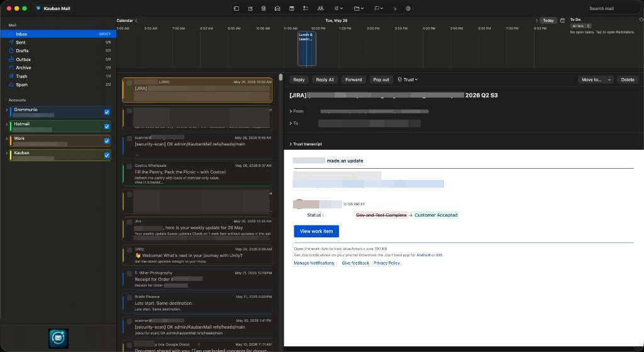Open Briefs Finance Late start email

pos(197,303)
